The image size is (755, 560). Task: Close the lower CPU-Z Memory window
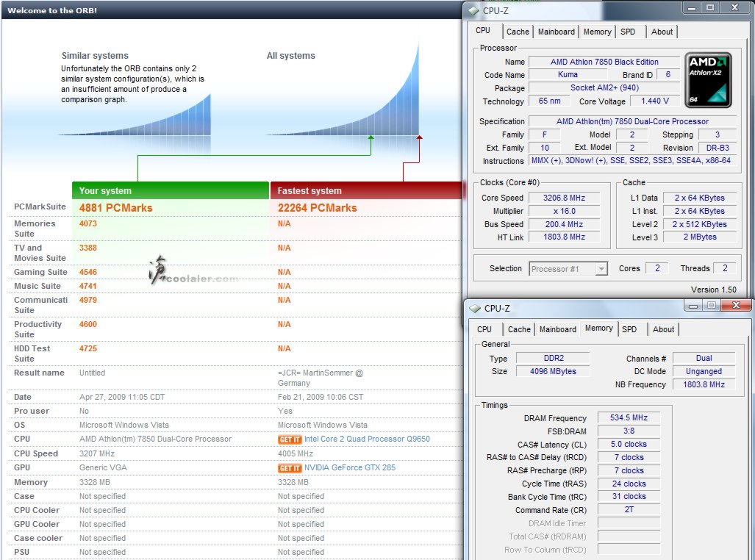(x=736, y=305)
